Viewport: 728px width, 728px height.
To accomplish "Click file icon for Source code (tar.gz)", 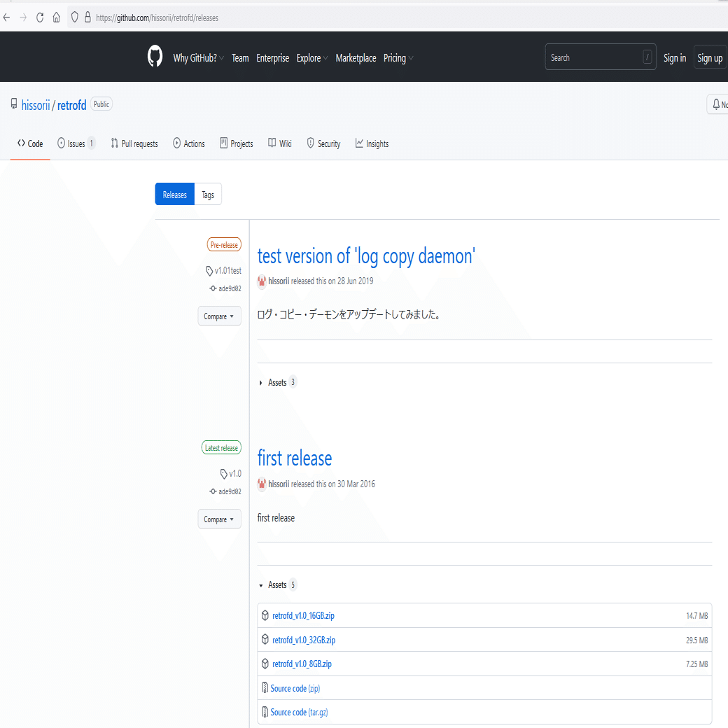I will pyautogui.click(x=265, y=712).
